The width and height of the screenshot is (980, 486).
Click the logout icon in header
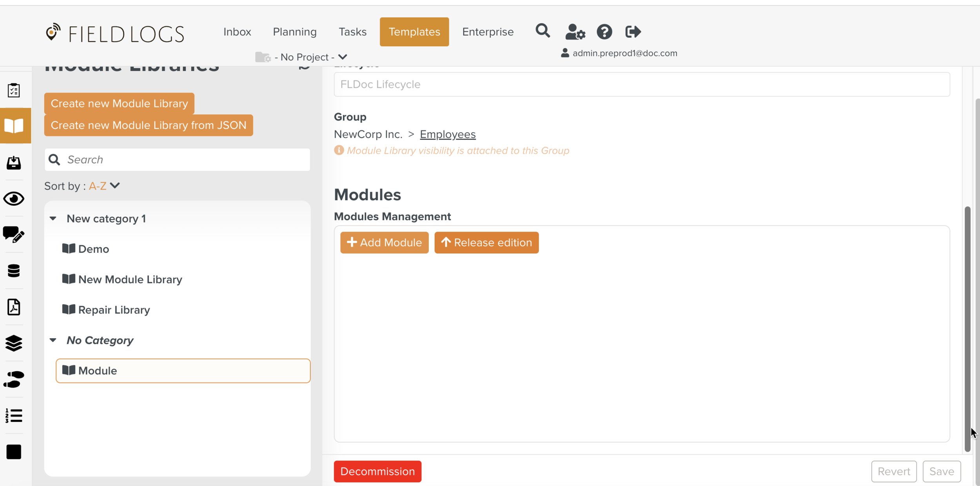633,32
